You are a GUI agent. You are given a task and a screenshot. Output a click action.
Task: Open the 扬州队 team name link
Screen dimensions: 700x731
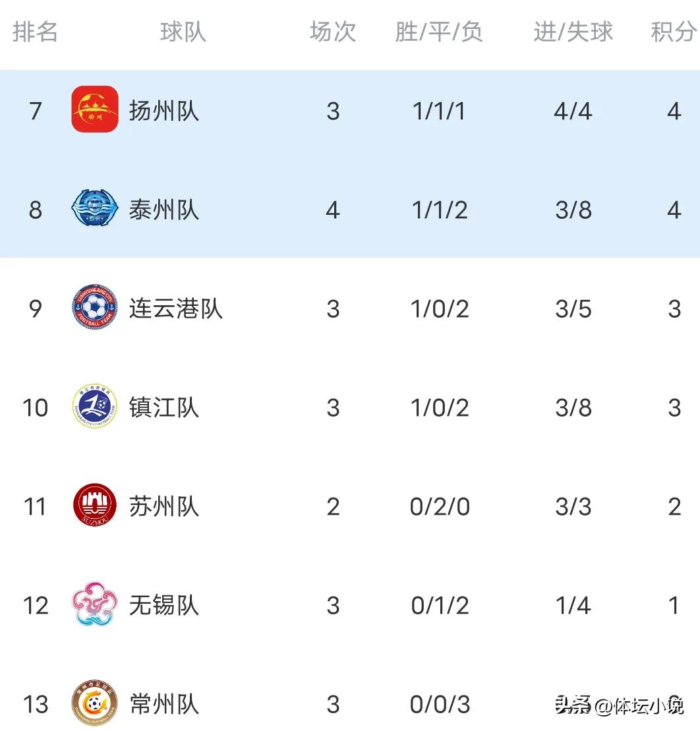coord(164,111)
